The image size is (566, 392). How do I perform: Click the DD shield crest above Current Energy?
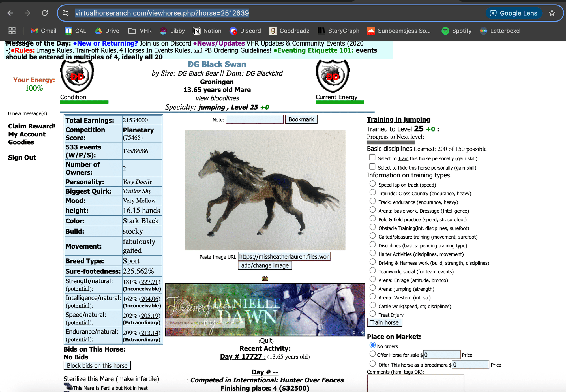[x=333, y=76]
